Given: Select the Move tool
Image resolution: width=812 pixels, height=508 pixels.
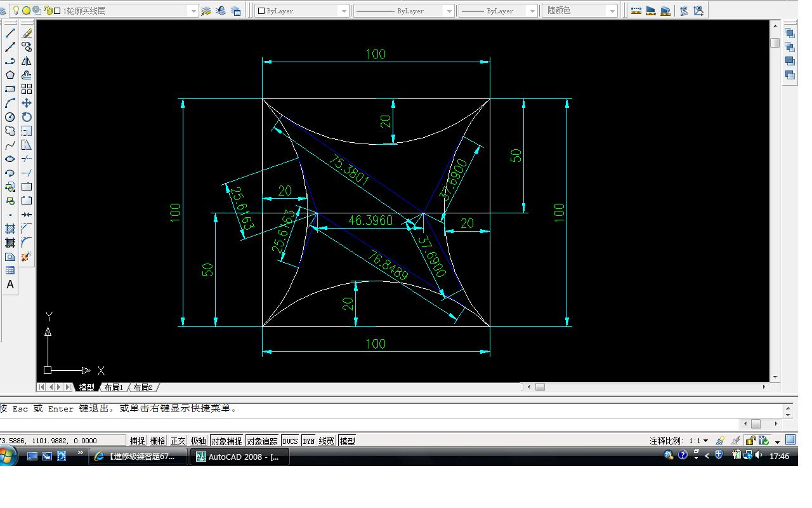Looking at the screenshot, I should [27, 103].
